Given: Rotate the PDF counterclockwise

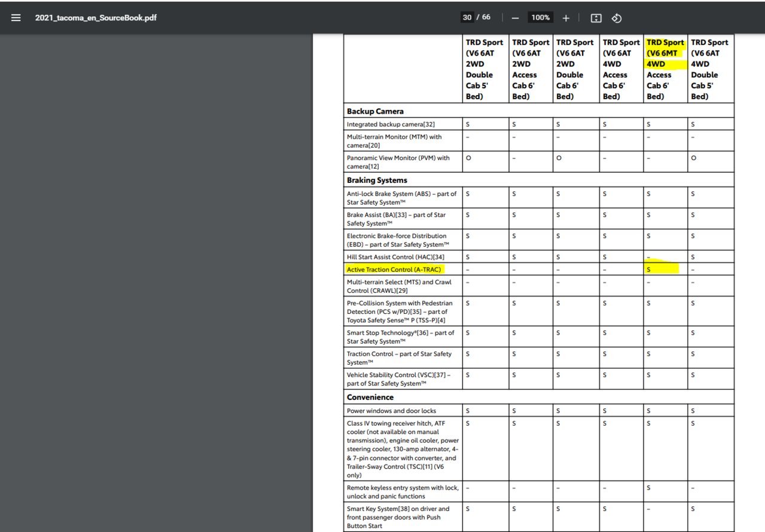Looking at the screenshot, I should [x=617, y=18].
